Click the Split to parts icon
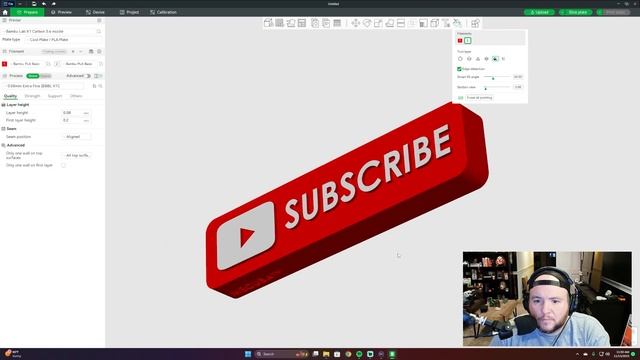The image size is (640, 360). pos(326,23)
